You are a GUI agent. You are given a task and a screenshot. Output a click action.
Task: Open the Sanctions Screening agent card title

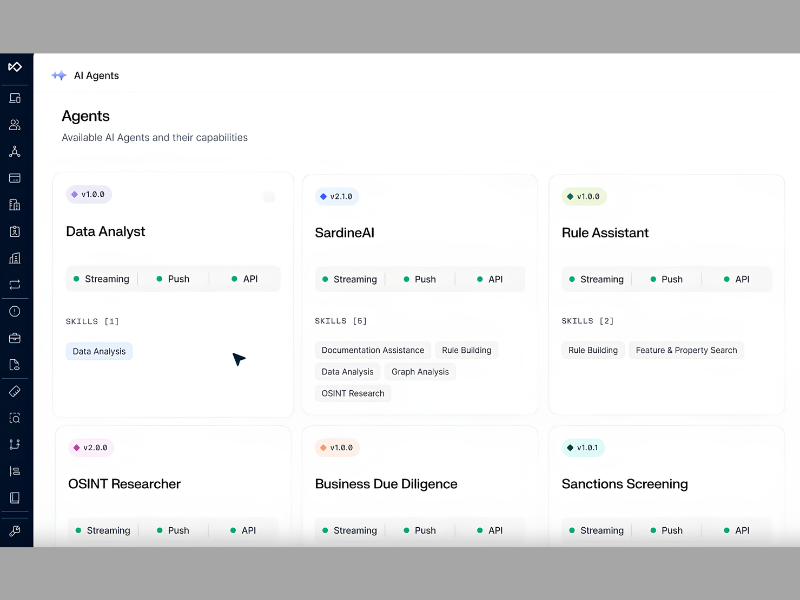click(625, 484)
